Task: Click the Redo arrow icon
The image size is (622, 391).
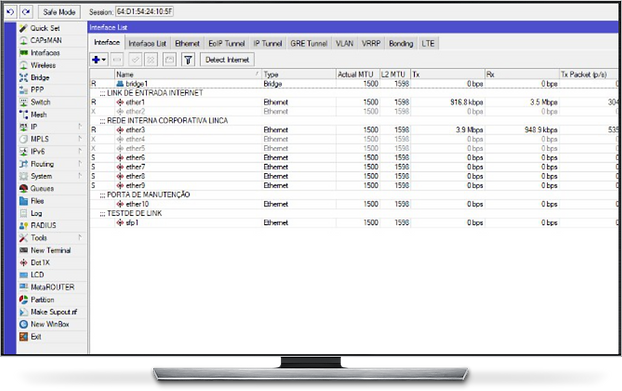Action: [26, 12]
